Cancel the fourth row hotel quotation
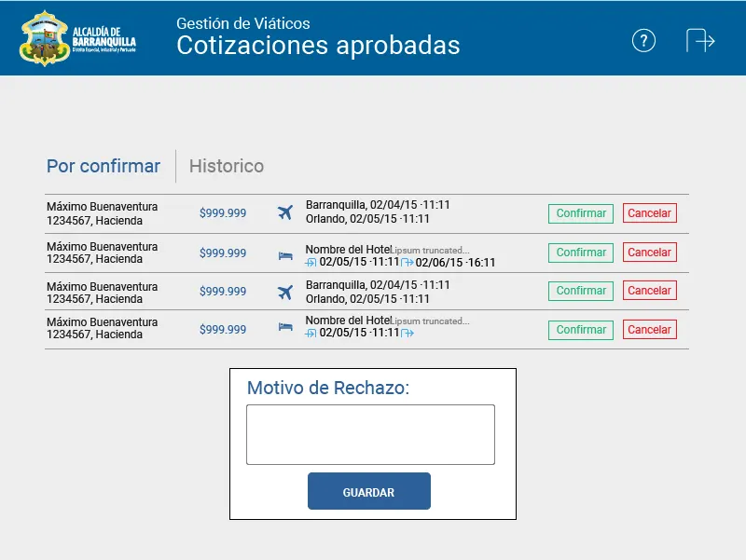The image size is (746, 560). pos(649,330)
